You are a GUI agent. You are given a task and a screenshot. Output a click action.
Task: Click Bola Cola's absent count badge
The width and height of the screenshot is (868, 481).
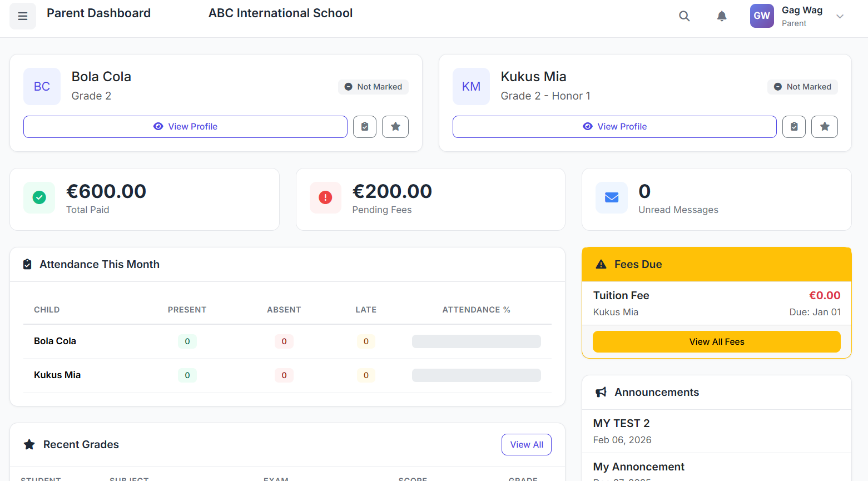click(x=284, y=341)
